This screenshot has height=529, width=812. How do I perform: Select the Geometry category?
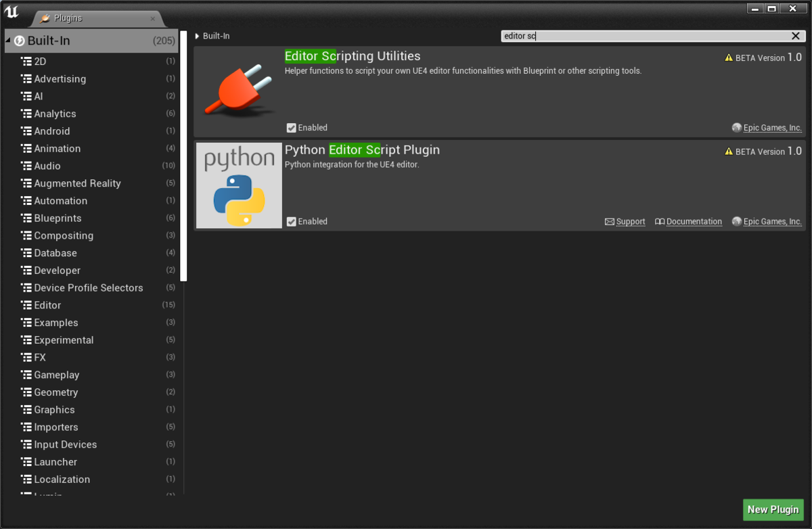(92, 392)
